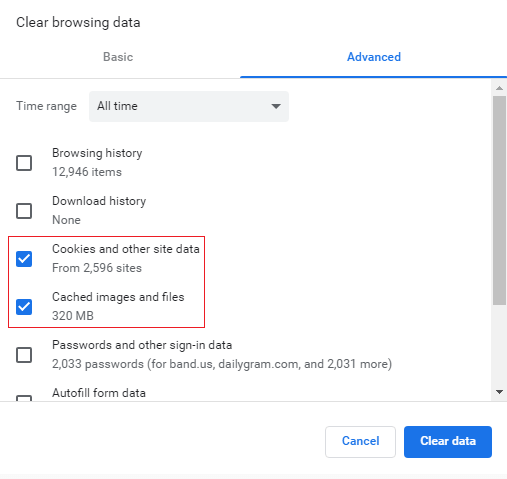Click the vertical scrollbar thumb
The image size is (507, 479).
[499, 200]
